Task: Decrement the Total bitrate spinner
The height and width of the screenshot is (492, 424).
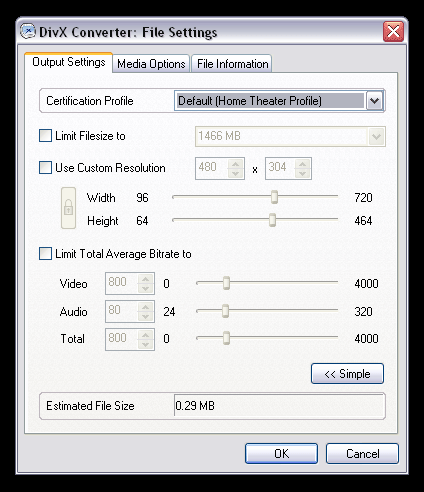Action: click(x=146, y=344)
